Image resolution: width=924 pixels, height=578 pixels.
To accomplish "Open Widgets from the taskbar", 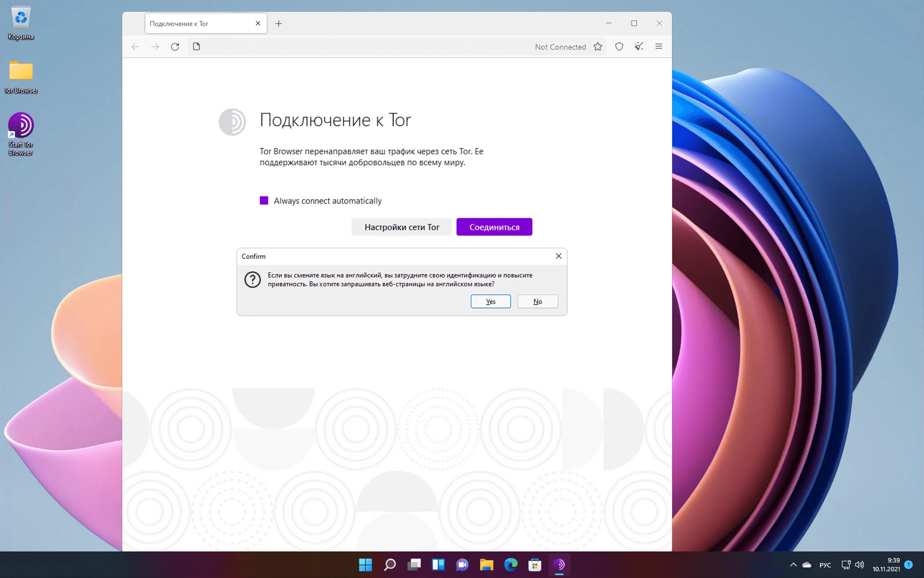I will click(438, 565).
